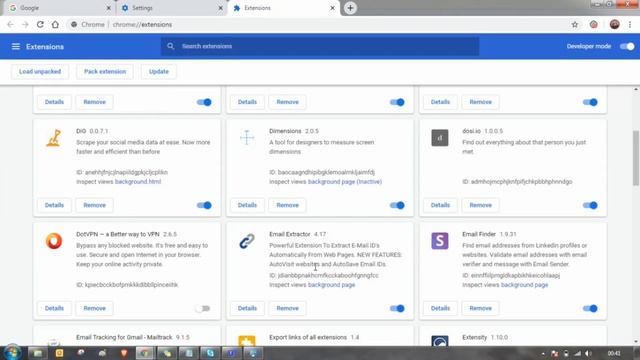Reload the extensions page
This screenshot has width=640, height=360.
point(40,24)
